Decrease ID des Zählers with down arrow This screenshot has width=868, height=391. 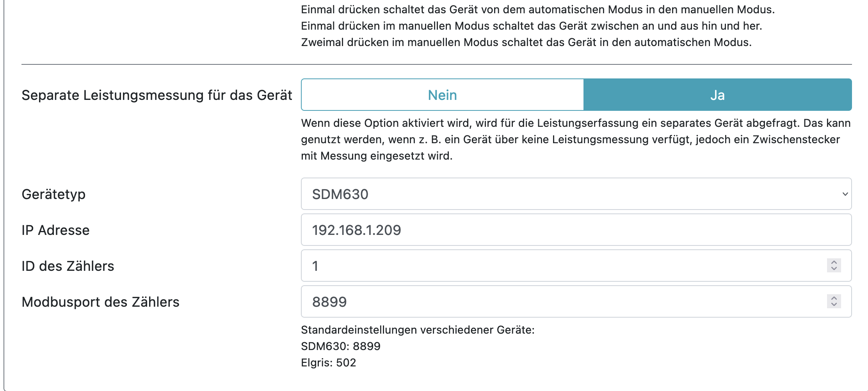click(x=834, y=269)
